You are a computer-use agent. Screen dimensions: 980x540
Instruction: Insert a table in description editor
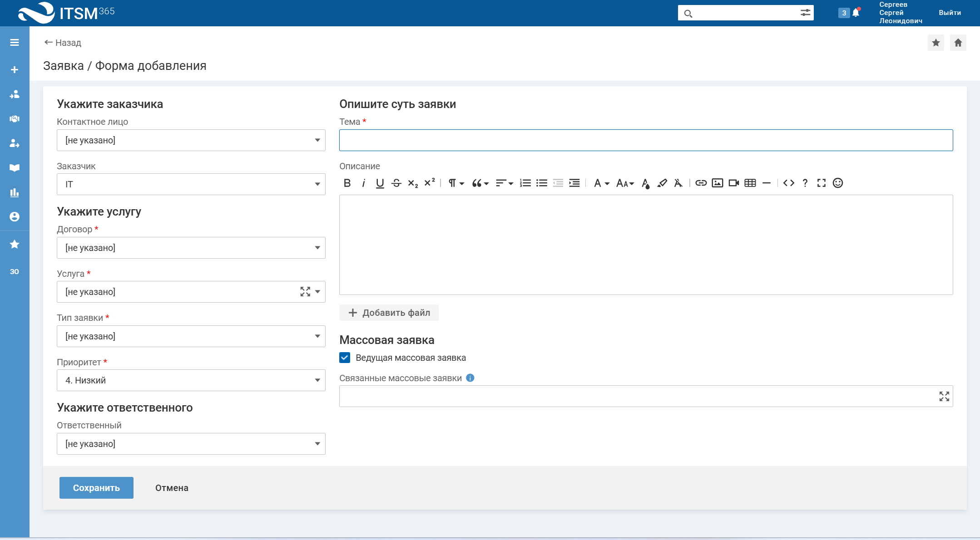[750, 183]
